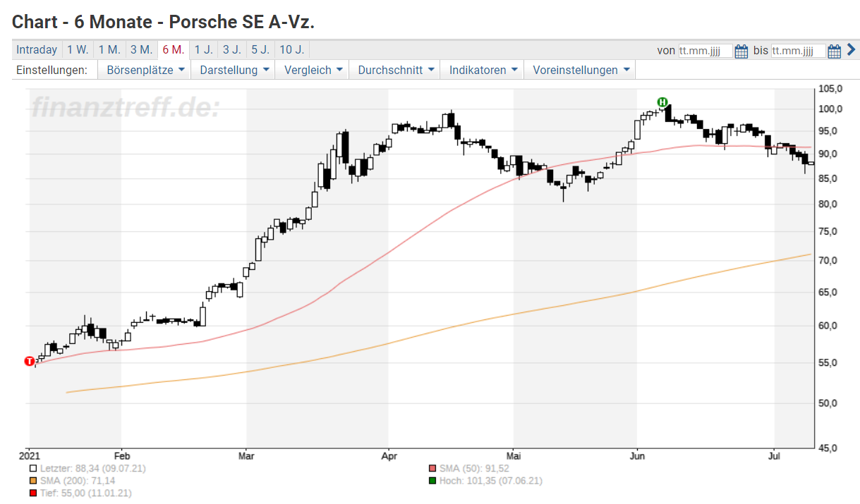Click the 'Jun' x-axis label

637,455
